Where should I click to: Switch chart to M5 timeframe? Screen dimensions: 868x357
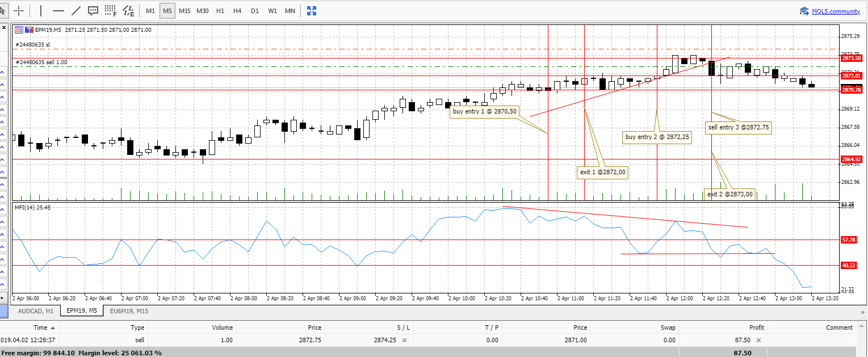click(x=167, y=11)
